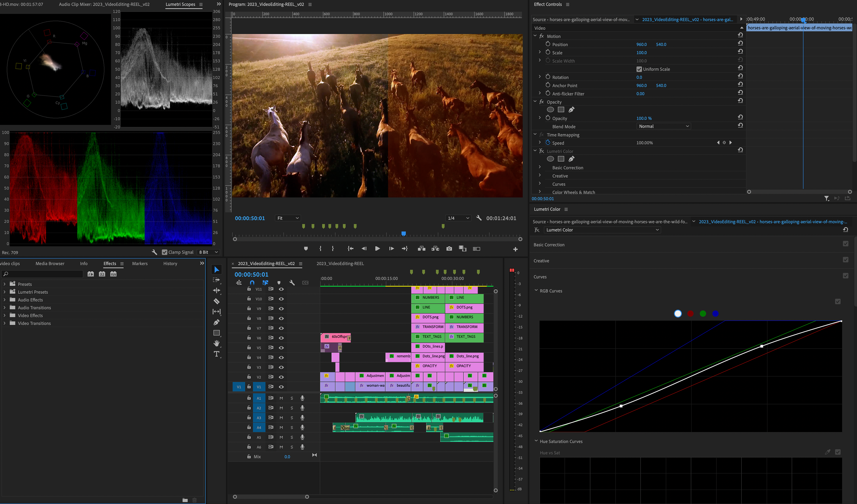This screenshot has width=857, height=504.
Task: Switch to the History tab
Action: (170, 264)
